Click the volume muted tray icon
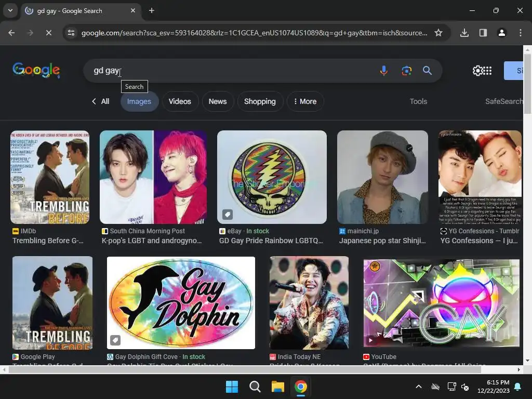Viewport: 532px width, 399px height. coord(465,387)
